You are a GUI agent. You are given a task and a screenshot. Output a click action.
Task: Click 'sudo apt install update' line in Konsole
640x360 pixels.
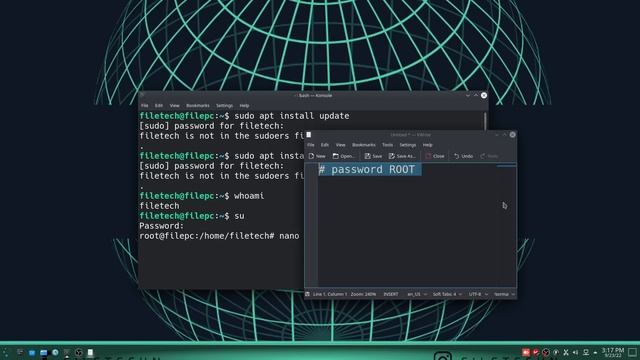244,116
